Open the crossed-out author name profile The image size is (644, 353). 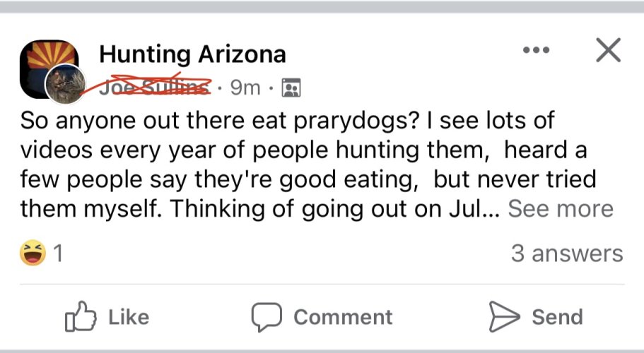pyautogui.click(x=156, y=87)
